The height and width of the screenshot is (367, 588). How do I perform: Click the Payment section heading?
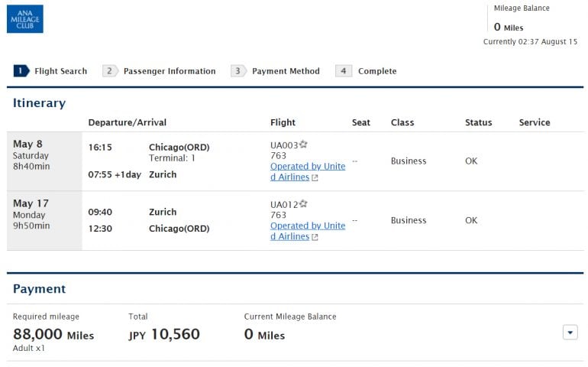click(x=39, y=289)
